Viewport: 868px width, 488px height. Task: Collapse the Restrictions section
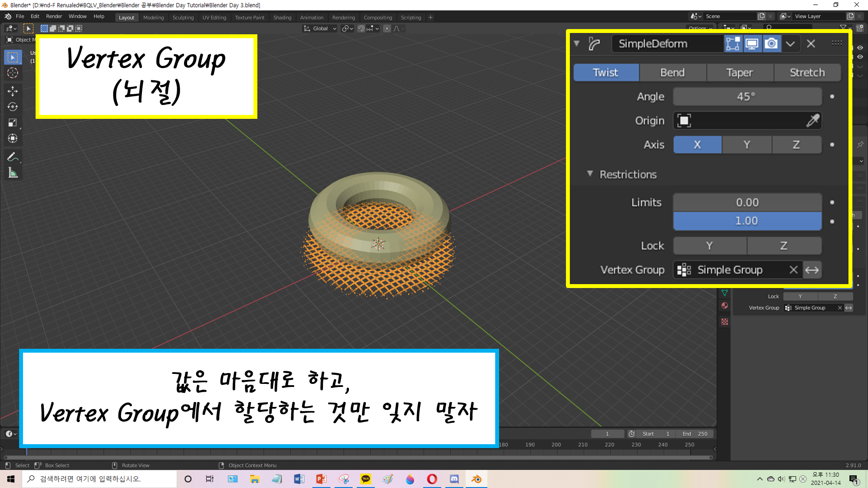click(x=590, y=174)
